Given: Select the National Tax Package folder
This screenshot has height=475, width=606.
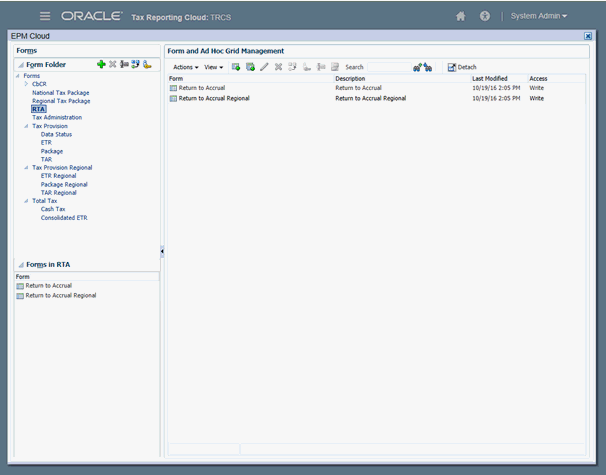Looking at the screenshot, I should tap(61, 93).
